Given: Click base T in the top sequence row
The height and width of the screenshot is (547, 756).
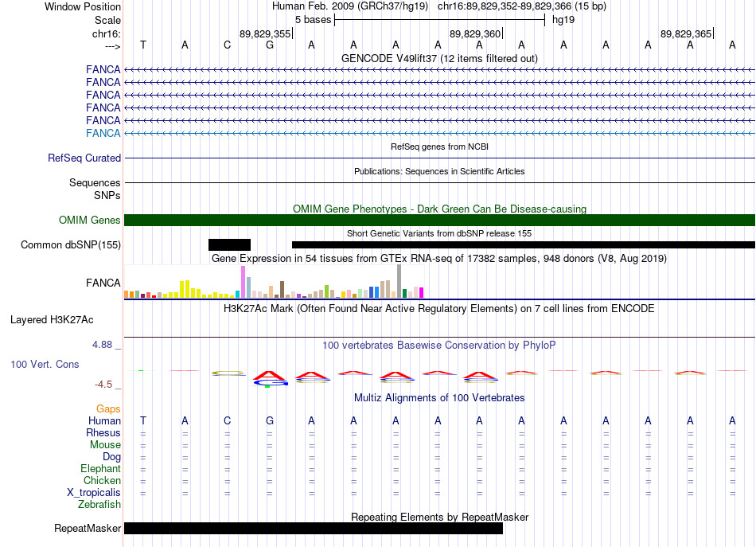Looking at the screenshot, I should click(x=142, y=45).
